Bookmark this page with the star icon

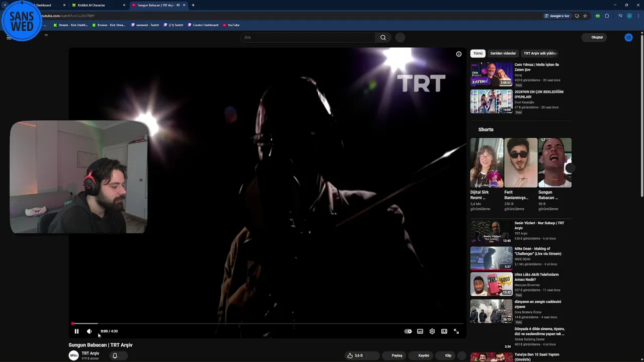(585, 16)
